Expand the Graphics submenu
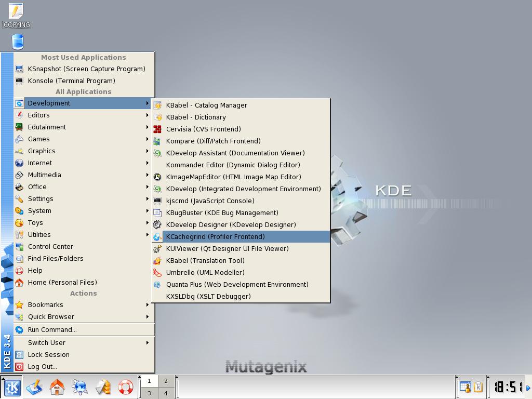The height and width of the screenshot is (399, 532). 84,151
